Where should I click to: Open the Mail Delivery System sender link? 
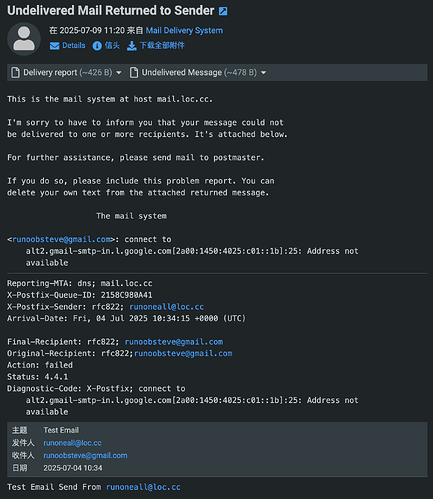tap(184, 31)
